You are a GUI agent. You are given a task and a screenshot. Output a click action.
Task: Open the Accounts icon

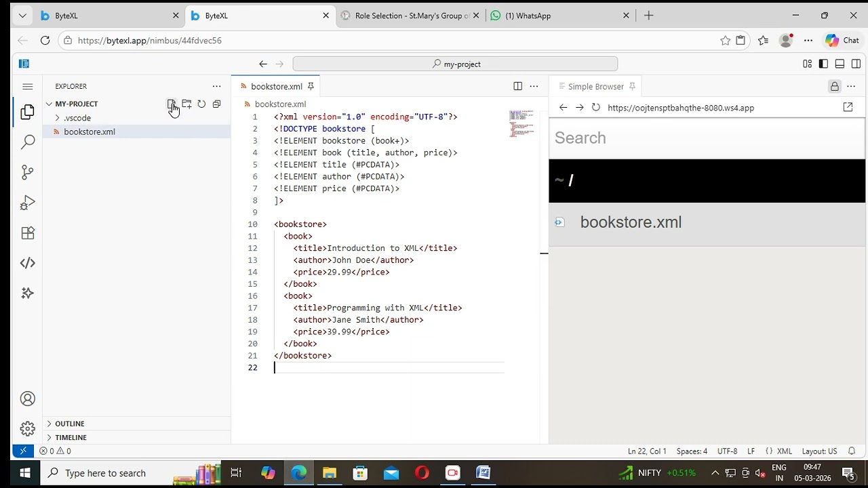[28, 399]
